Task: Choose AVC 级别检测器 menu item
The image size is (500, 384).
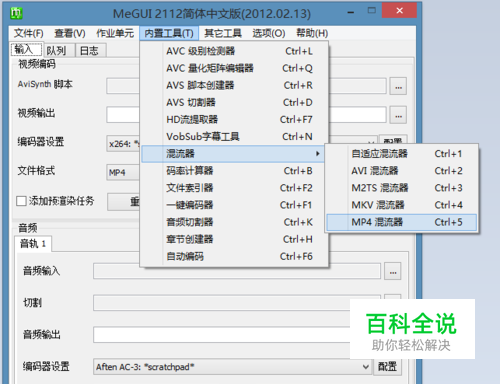Action: (234, 51)
